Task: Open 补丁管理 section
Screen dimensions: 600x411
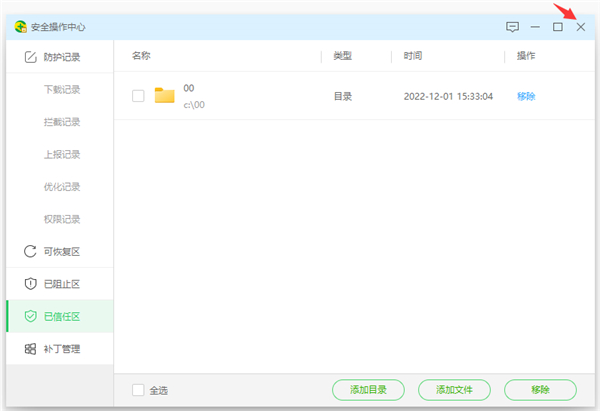Action: pos(60,349)
